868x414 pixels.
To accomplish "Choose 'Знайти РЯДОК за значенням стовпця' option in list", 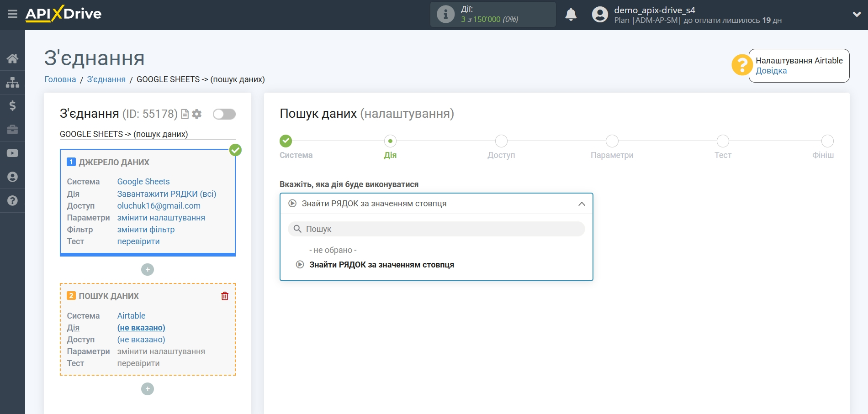I will [x=381, y=265].
